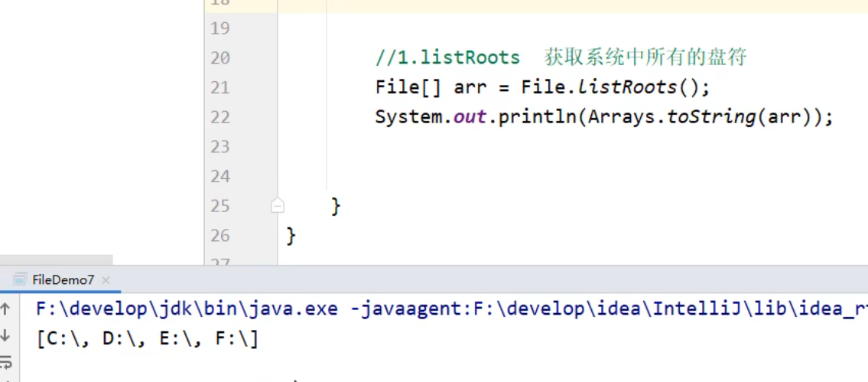868x382 pixels.
Task: Click the //1.listRoots comment
Action: [x=447, y=57]
